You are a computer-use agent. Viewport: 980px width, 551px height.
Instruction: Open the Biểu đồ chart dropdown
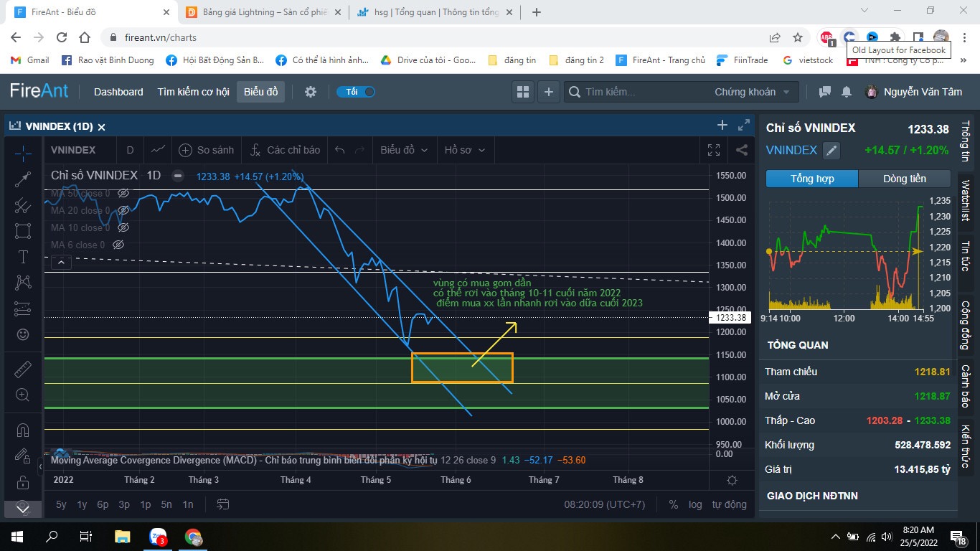404,150
